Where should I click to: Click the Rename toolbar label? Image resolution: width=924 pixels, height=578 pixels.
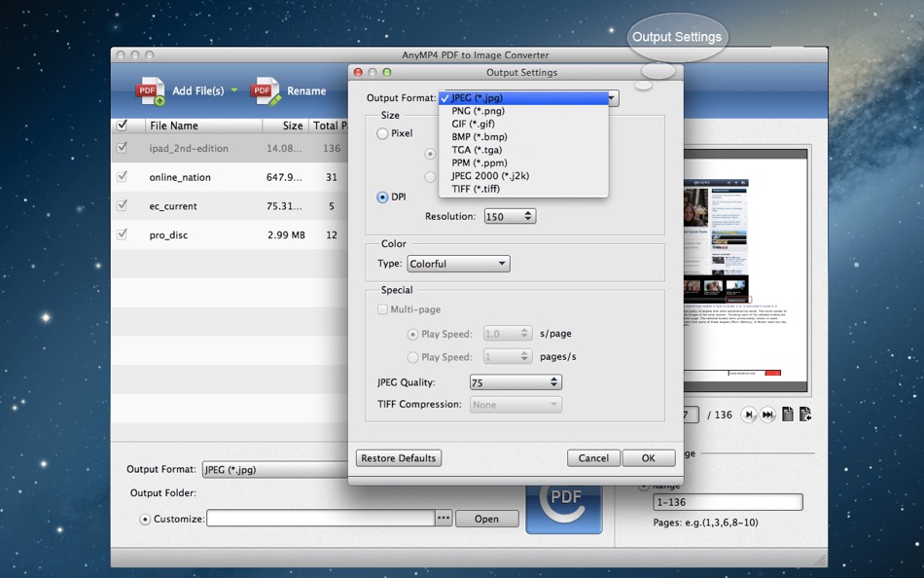(306, 90)
